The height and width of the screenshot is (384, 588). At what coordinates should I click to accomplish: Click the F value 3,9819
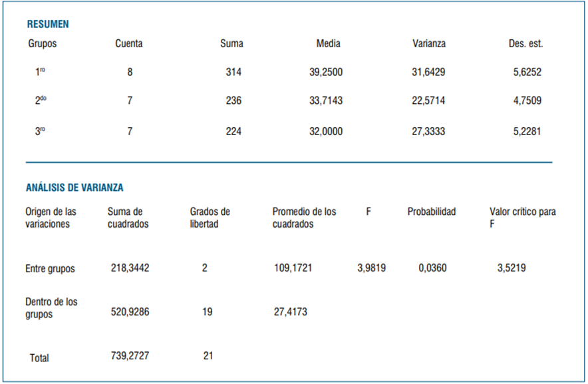click(371, 268)
